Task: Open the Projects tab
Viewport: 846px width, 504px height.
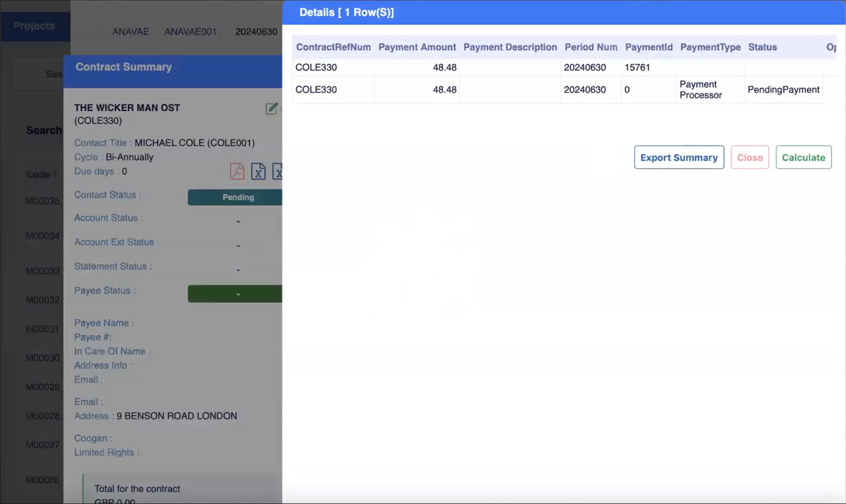Action: (x=34, y=26)
